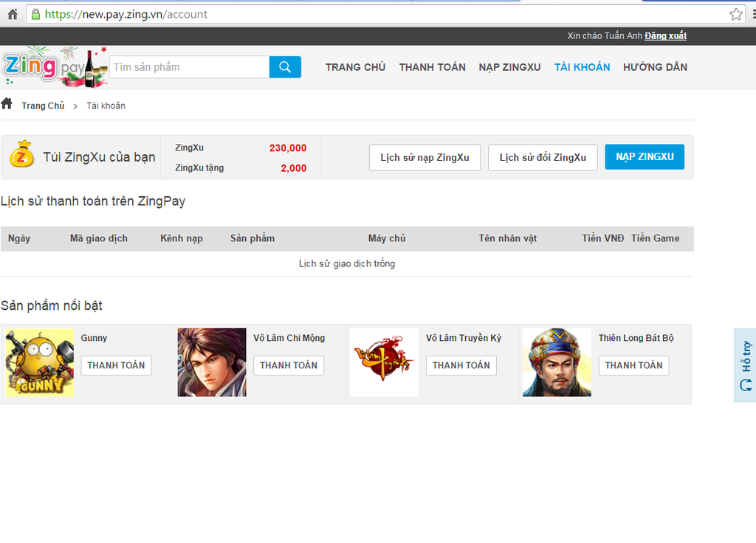
Task: Focus the Tìm sản phẩm search field
Action: coord(190,67)
